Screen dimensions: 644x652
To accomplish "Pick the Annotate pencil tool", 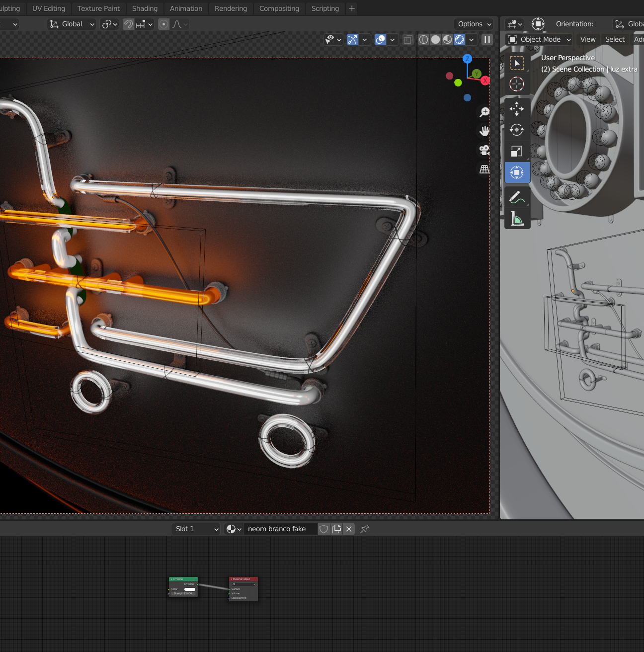I will click(517, 197).
